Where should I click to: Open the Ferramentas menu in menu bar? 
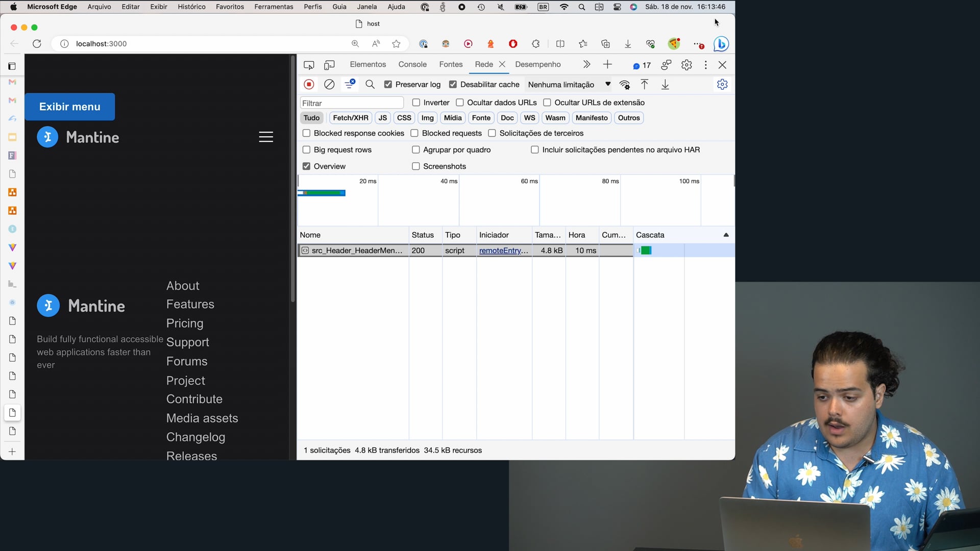(274, 7)
